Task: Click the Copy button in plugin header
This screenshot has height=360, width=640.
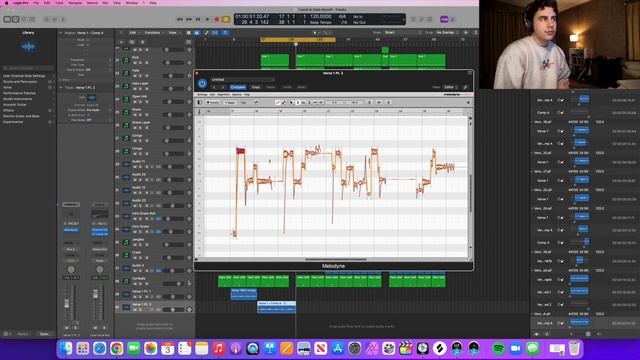Action: tap(256, 87)
